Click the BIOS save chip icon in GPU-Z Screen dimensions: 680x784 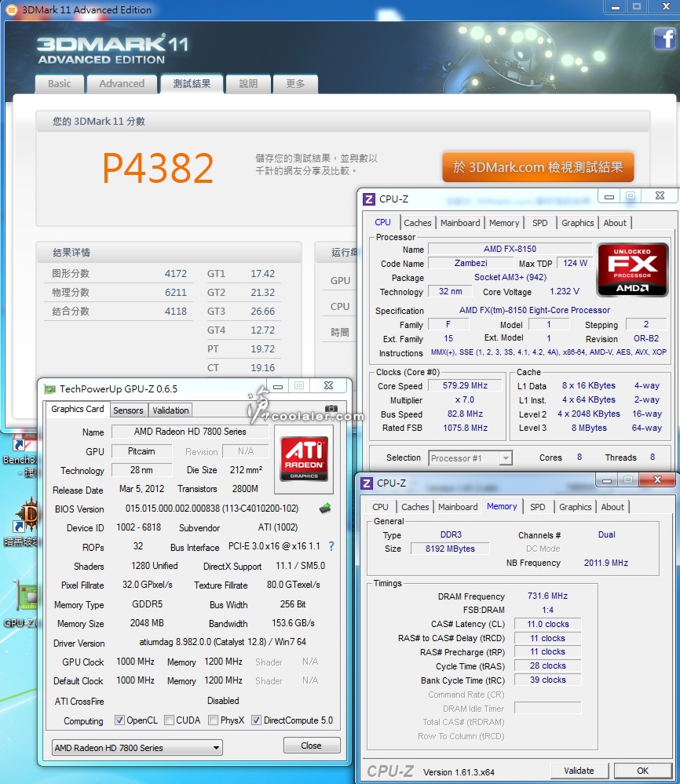pos(325,509)
